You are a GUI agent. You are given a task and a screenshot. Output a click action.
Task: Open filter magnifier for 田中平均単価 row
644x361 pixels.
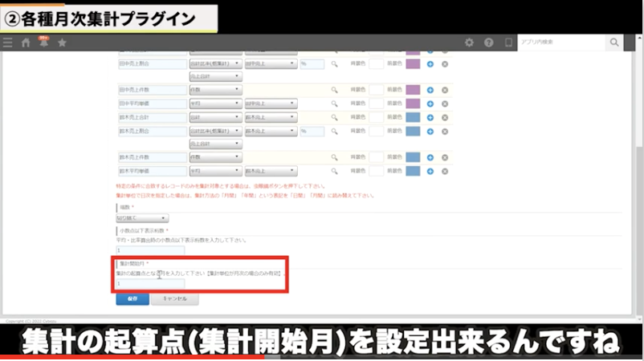point(335,103)
